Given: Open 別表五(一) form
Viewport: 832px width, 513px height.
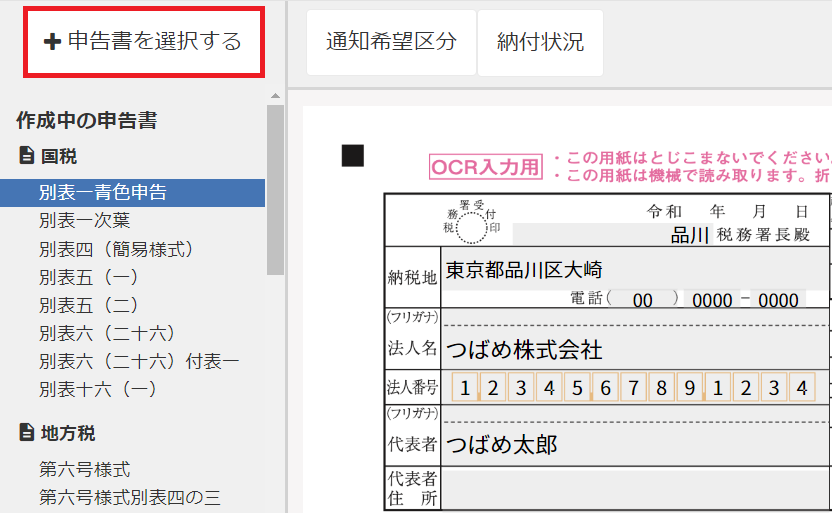Looking at the screenshot, I should pos(89,277).
